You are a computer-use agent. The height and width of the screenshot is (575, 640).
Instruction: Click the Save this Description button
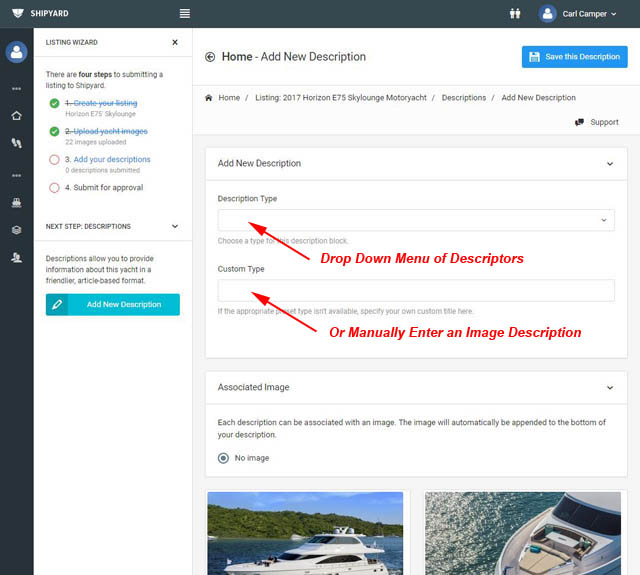tap(574, 57)
